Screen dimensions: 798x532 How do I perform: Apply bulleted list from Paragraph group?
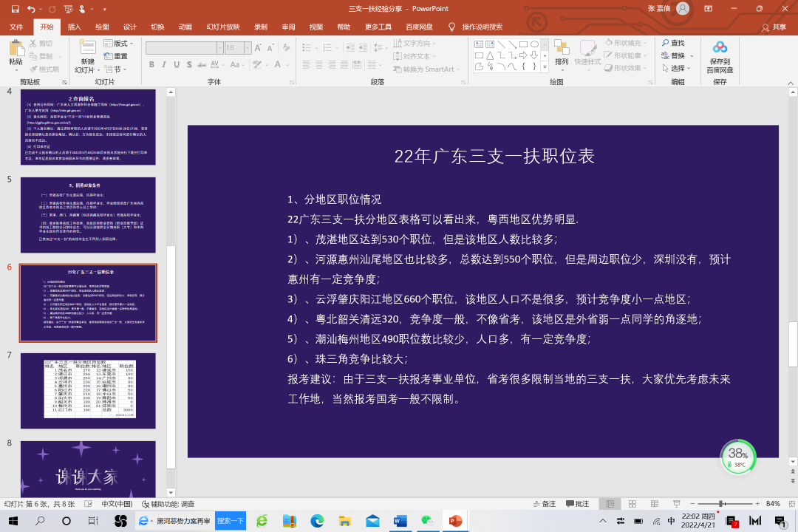pyautogui.click(x=306, y=47)
